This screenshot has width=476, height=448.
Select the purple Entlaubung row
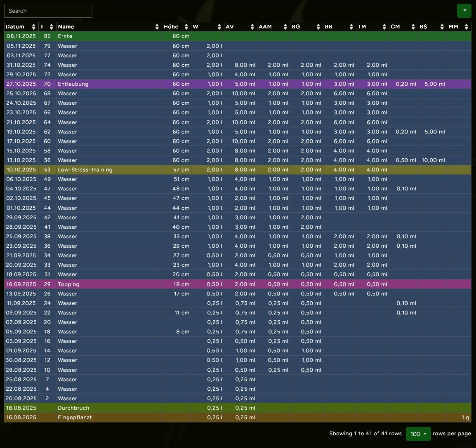click(109, 84)
